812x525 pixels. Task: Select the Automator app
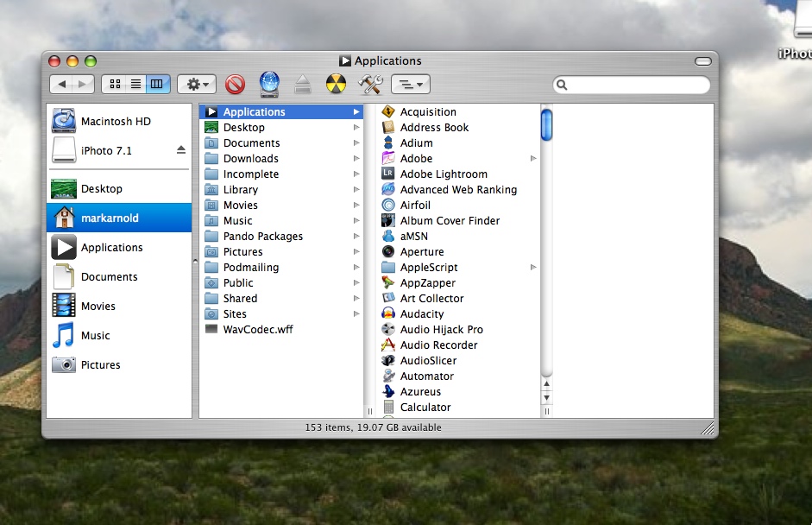pos(458,376)
